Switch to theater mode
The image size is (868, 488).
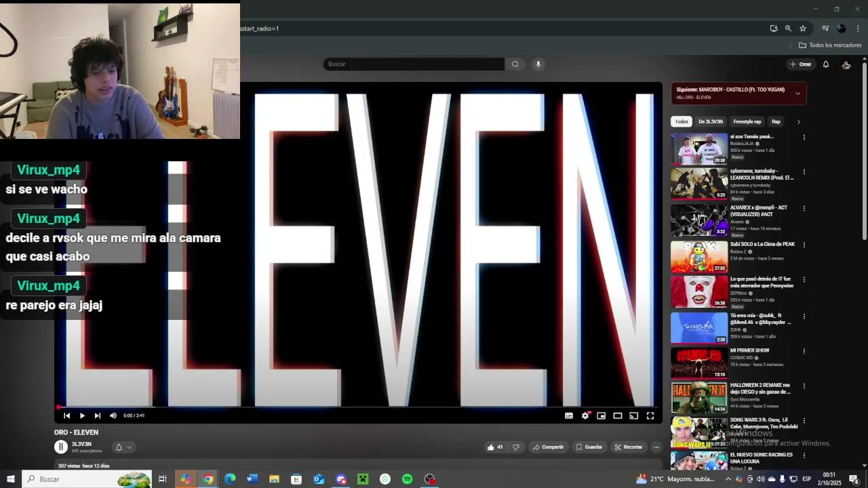pos(618,415)
